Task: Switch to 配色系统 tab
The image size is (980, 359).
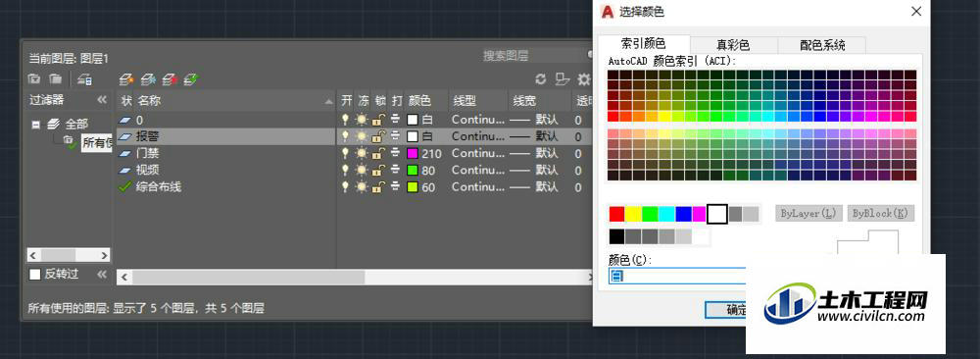Action: (822, 45)
